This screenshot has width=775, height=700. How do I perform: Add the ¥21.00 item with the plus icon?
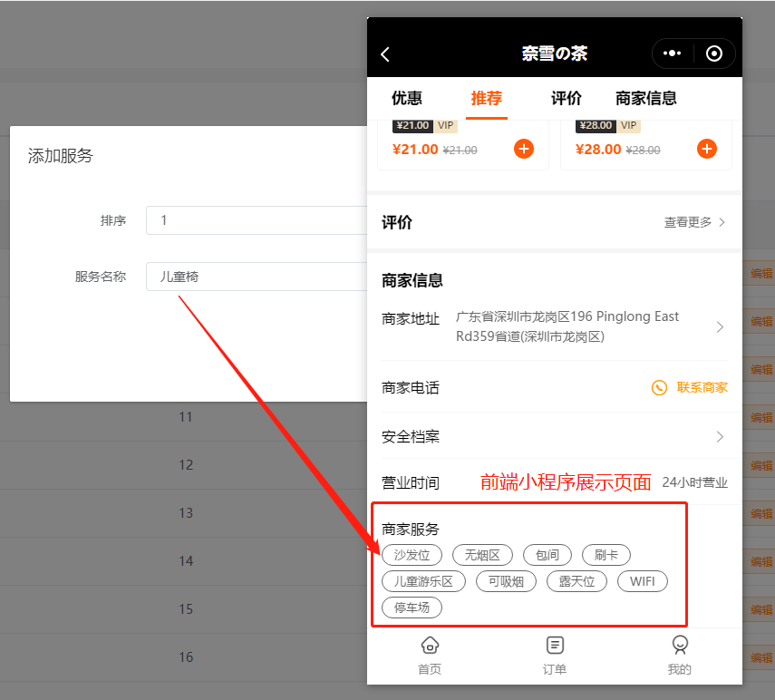click(x=524, y=149)
